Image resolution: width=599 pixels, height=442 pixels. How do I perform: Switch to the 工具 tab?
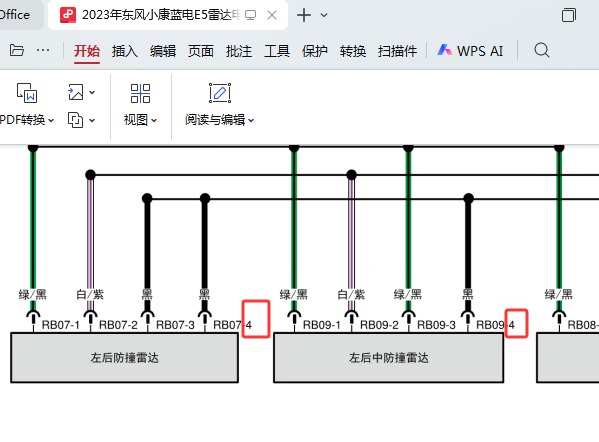[x=277, y=51]
